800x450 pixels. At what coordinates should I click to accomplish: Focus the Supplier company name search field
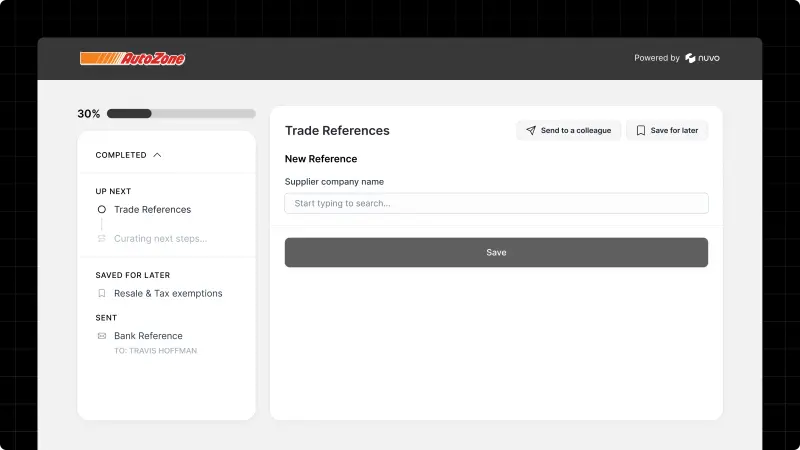click(x=496, y=203)
